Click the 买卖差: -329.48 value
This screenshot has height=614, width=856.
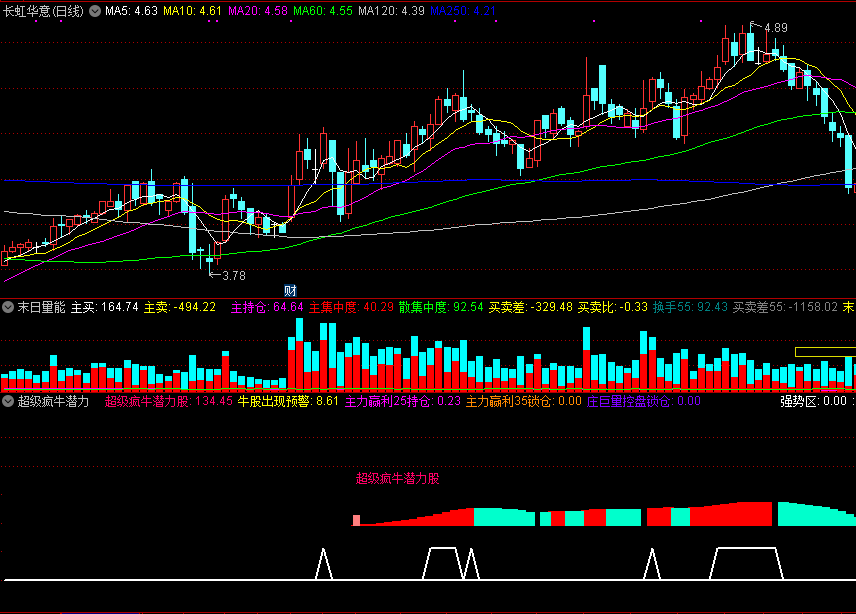tap(530, 307)
